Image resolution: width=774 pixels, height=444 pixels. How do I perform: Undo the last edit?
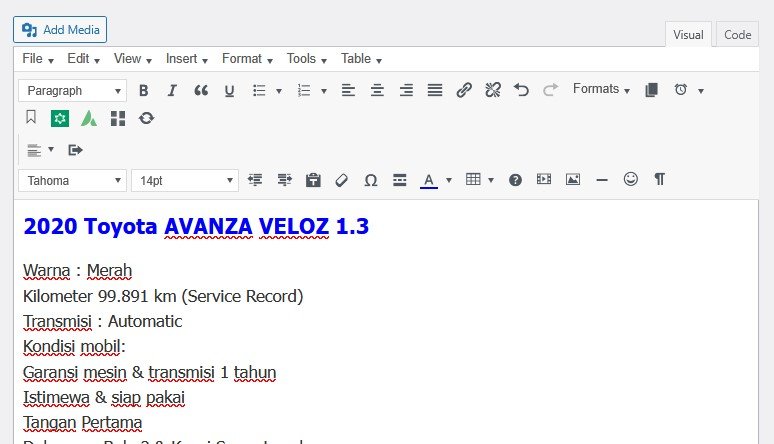point(521,90)
